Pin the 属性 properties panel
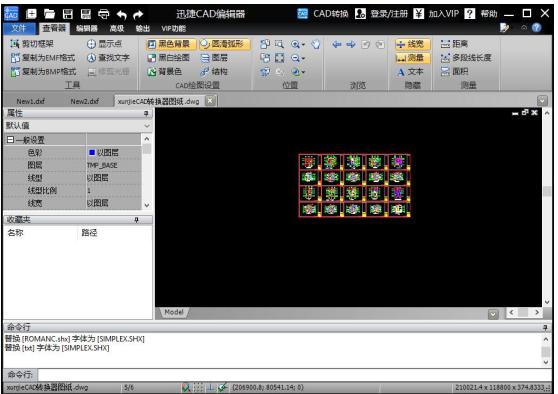This screenshot has width=558, height=394. [x=146, y=113]
